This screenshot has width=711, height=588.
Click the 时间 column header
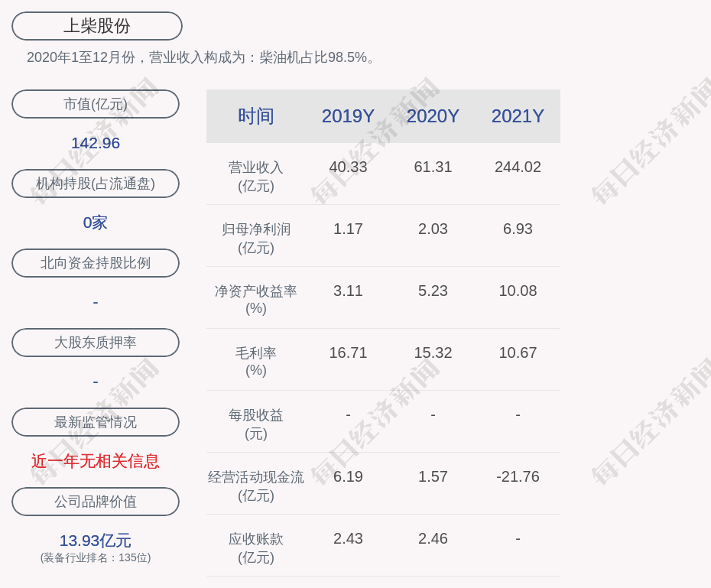tap(256, 116)
